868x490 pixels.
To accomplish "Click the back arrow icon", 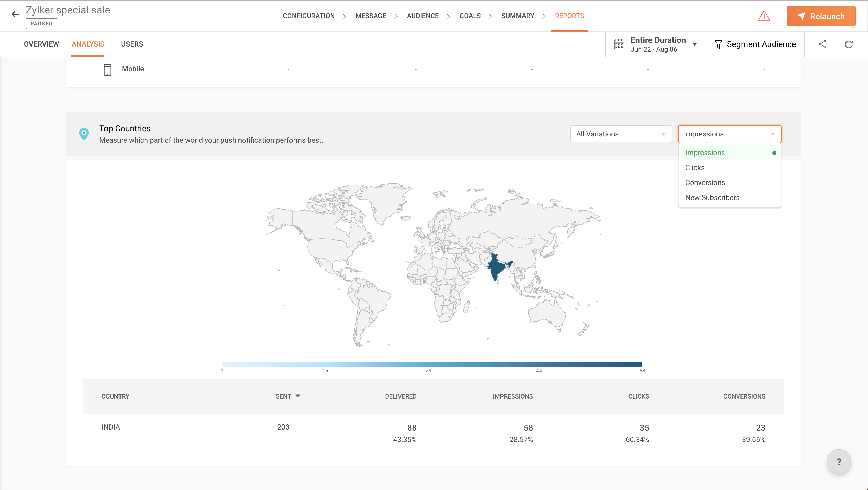I will click(x=16, y=14).
